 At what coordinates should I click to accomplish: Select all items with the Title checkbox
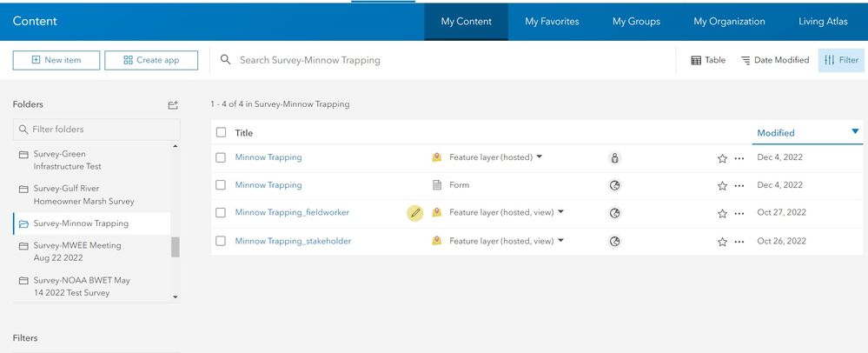pos(221,132)
